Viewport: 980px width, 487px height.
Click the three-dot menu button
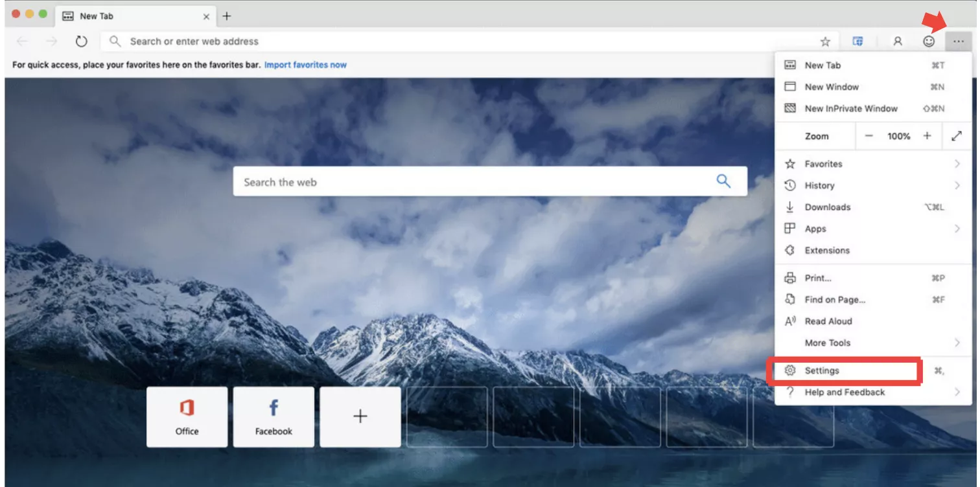pos(959,41)
